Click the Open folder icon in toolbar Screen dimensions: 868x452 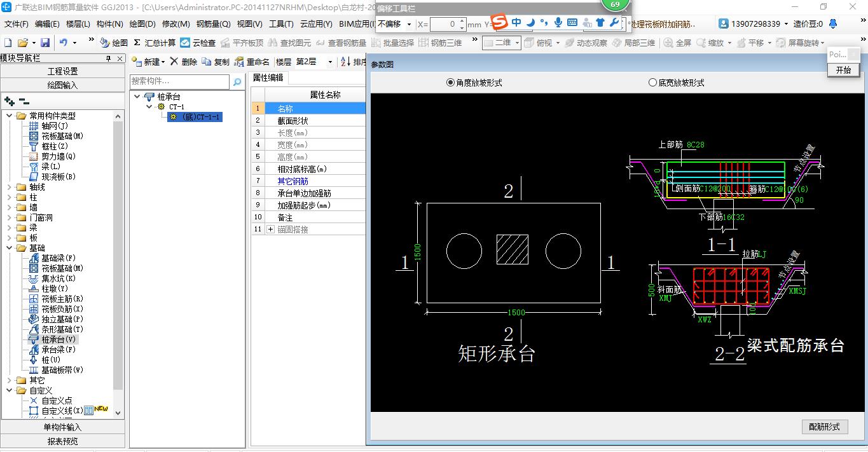click(22, 43)
